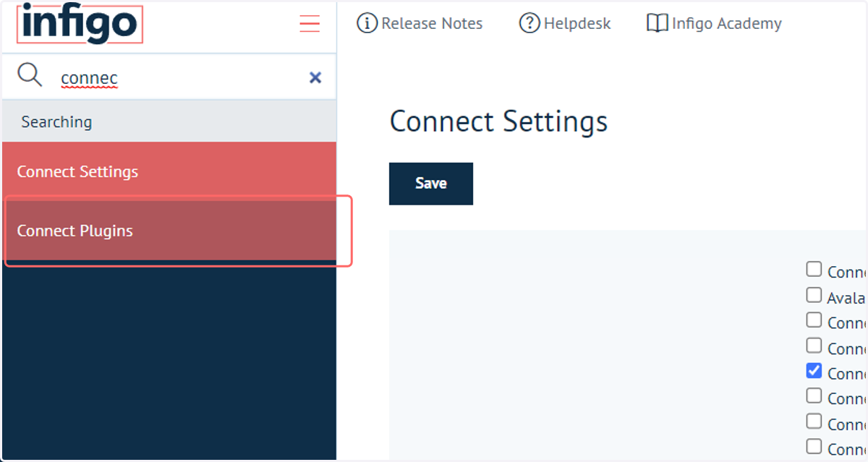Open Connect Plugins in the sidebar

click(x=169, y=231)
